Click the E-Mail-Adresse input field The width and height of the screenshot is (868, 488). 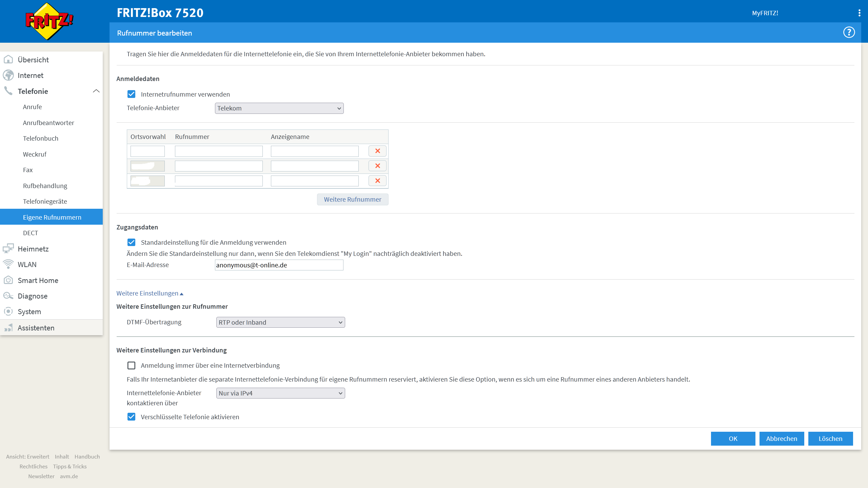pos(279,265)
